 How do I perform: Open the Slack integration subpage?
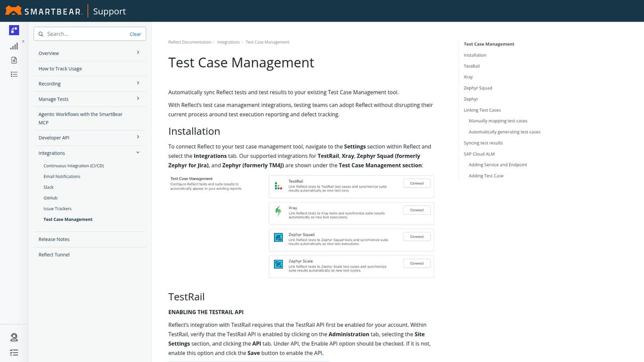(49, 187)
